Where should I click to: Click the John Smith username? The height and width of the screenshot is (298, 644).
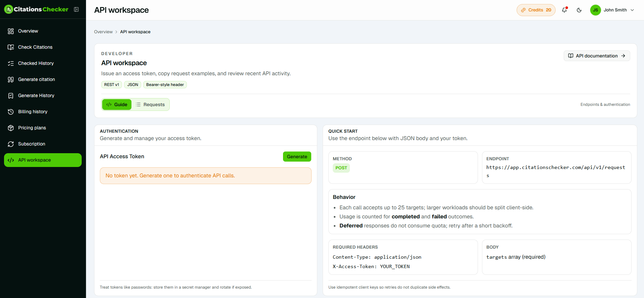pyautogui.click(x=615, y=10)
